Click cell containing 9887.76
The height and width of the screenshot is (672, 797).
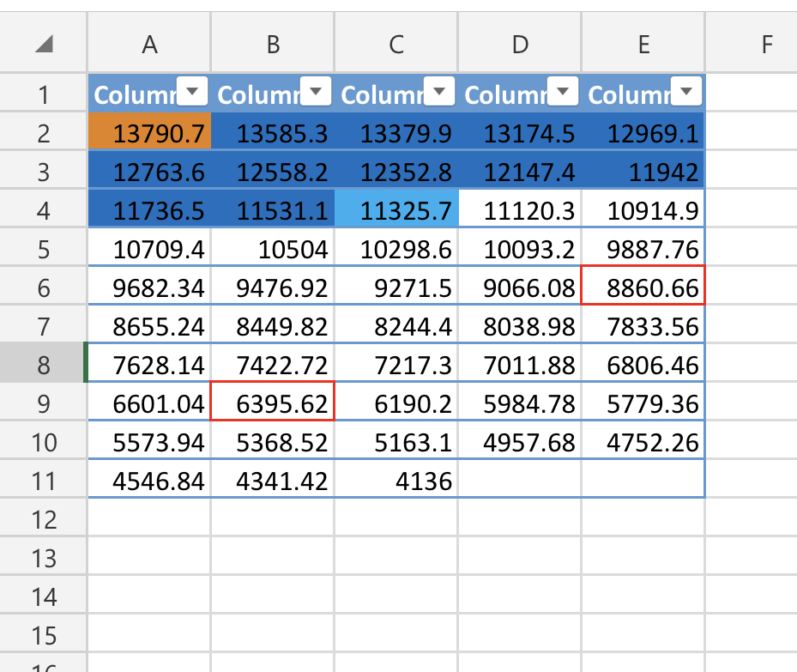coord(643,247)
